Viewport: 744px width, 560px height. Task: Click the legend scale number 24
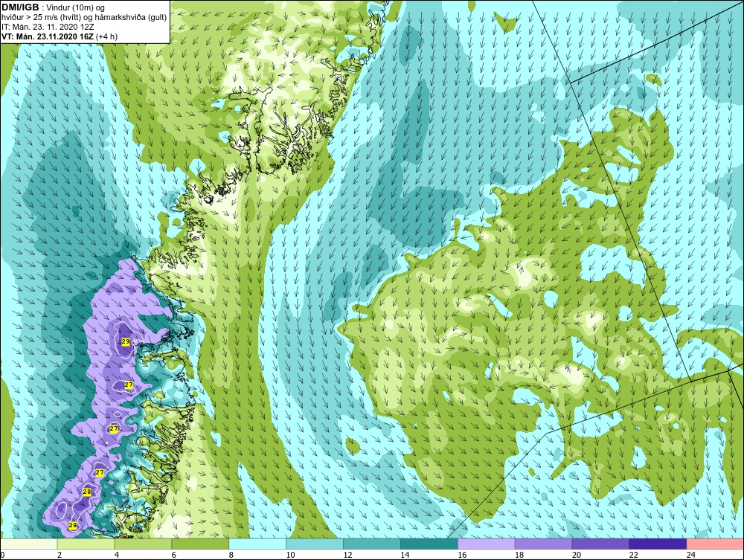point(690,555)
